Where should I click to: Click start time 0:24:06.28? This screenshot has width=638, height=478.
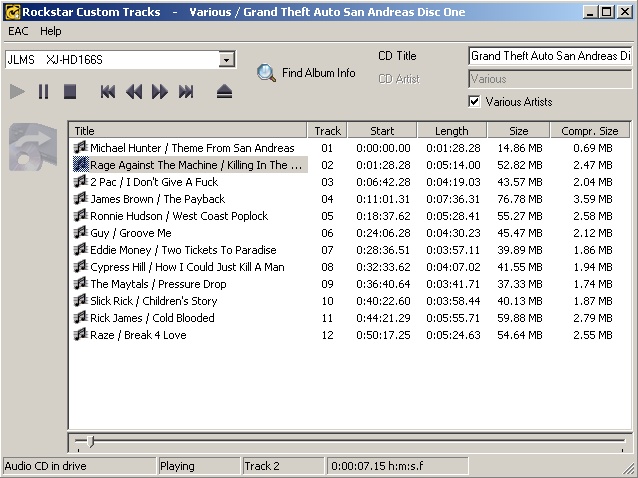383,233
